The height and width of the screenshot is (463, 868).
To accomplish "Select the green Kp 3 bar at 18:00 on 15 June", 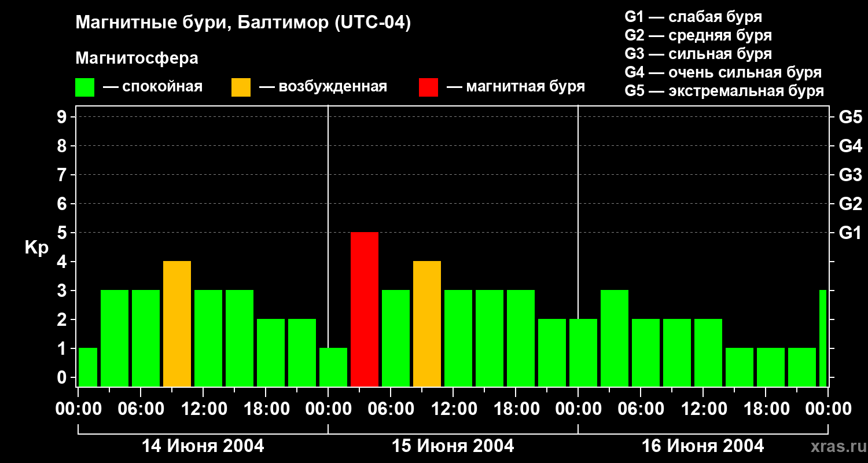I will [x=521, y=338].
